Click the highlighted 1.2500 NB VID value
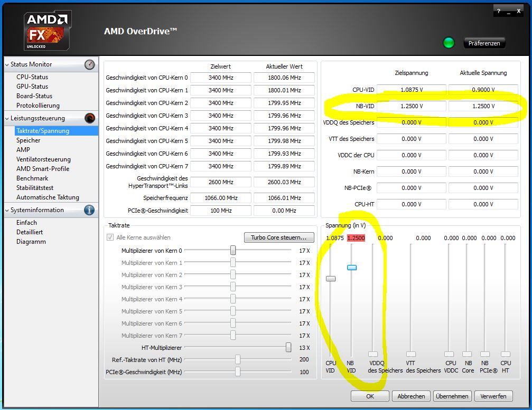This screenshot has height=410, width=532. coord(356,238)
